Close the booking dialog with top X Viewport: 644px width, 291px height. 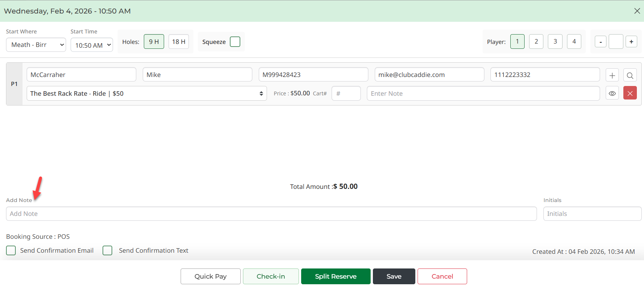click(637, 11)
